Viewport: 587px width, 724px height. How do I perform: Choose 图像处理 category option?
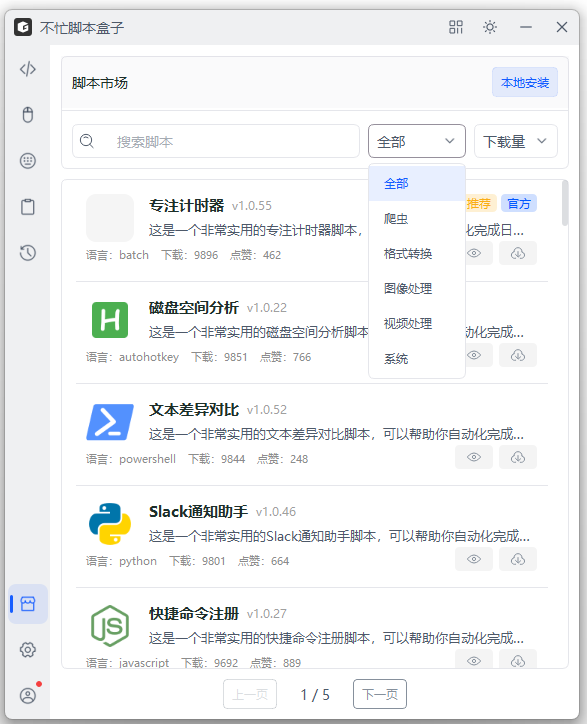[417, 289]
